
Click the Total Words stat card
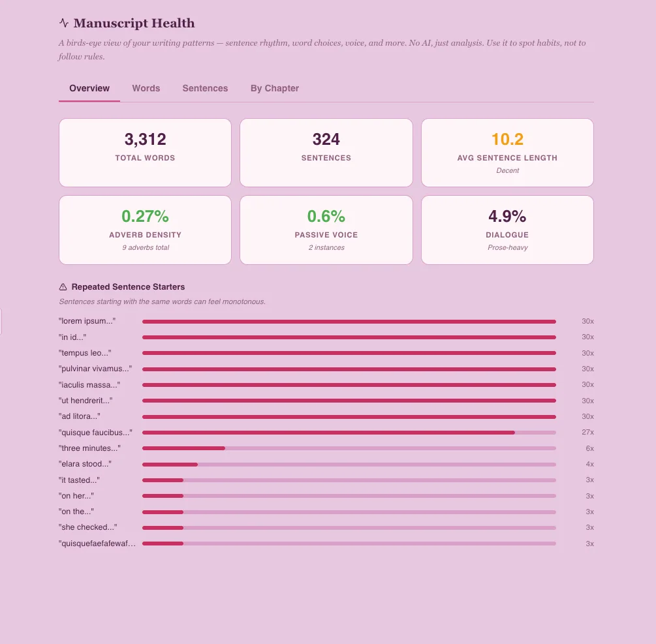click(x=145, y=152)
